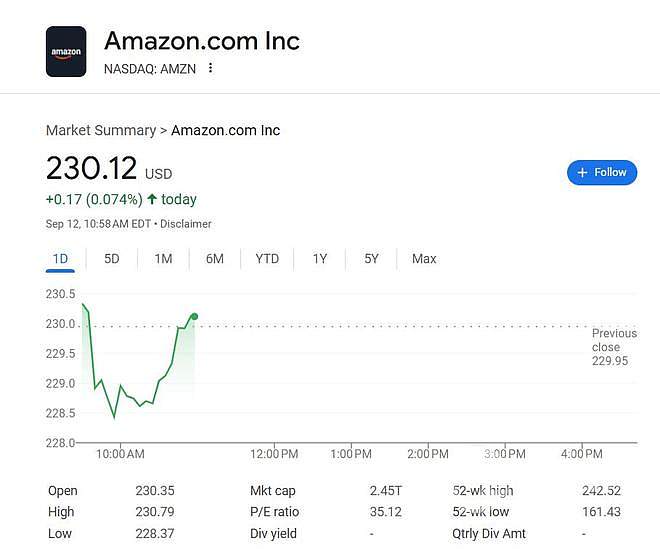This screenshot has width=660, height=549.
Task: Click the 10:00 AM axis marker
Action: (x=120, y=454)
